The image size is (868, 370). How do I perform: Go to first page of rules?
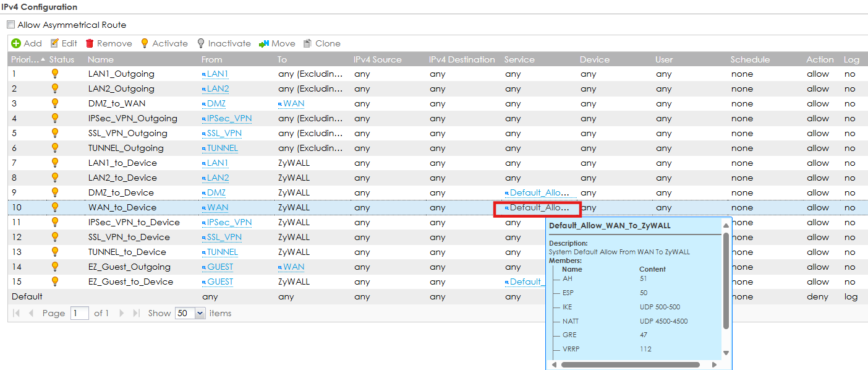17,313
